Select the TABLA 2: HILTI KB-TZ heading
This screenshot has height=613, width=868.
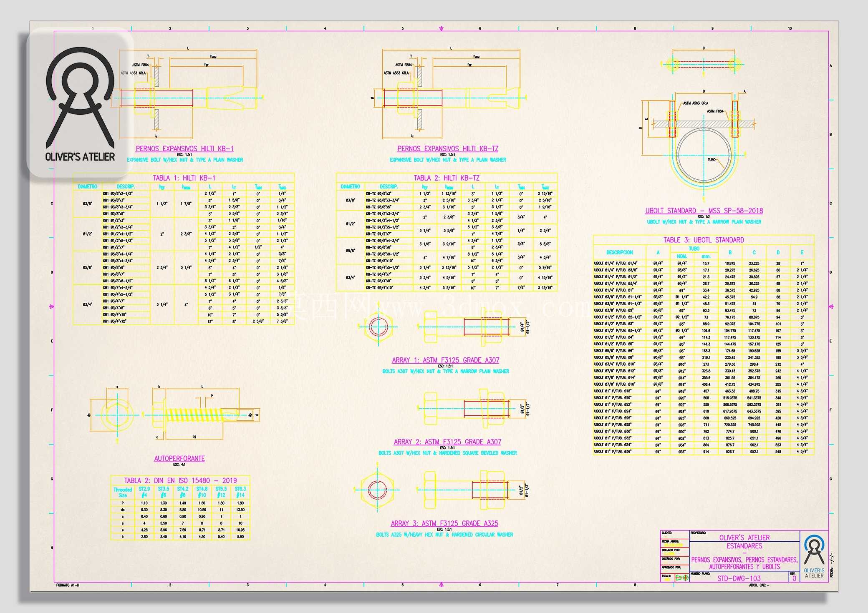pyautogui.click(x=447, y=178)
